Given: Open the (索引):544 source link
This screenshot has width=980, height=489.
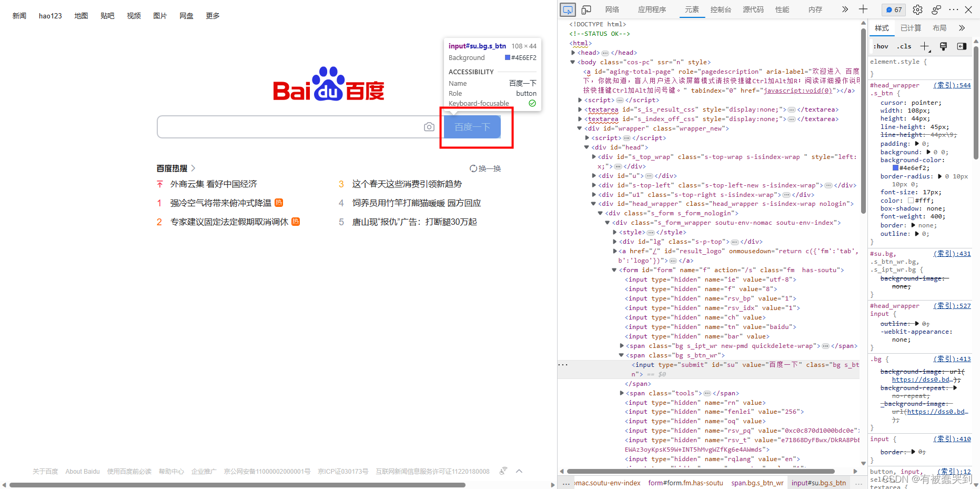Looking at the screenshot, I should click(x=952, y=85).
